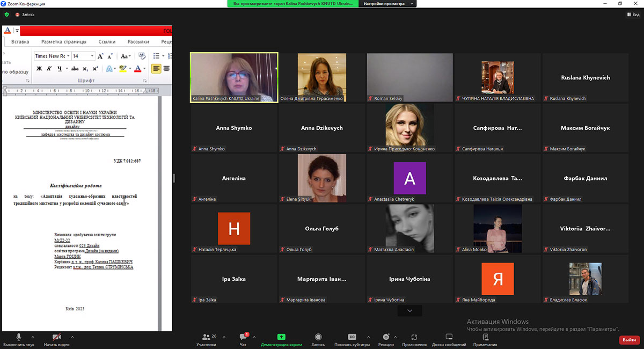Toggle subscript x₂ formatting
The width and height of the screenshot is (644, 349).
click(86, 69)
